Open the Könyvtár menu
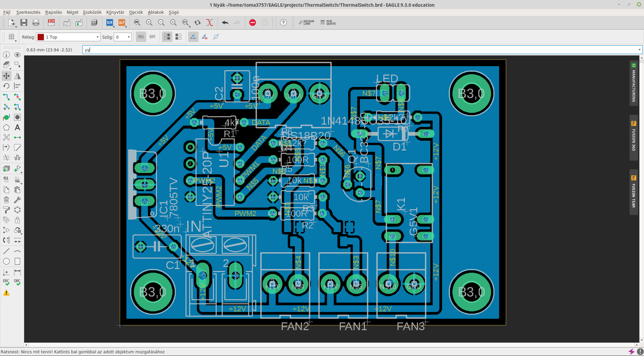The image size is (644, 356). click(115, 12)
